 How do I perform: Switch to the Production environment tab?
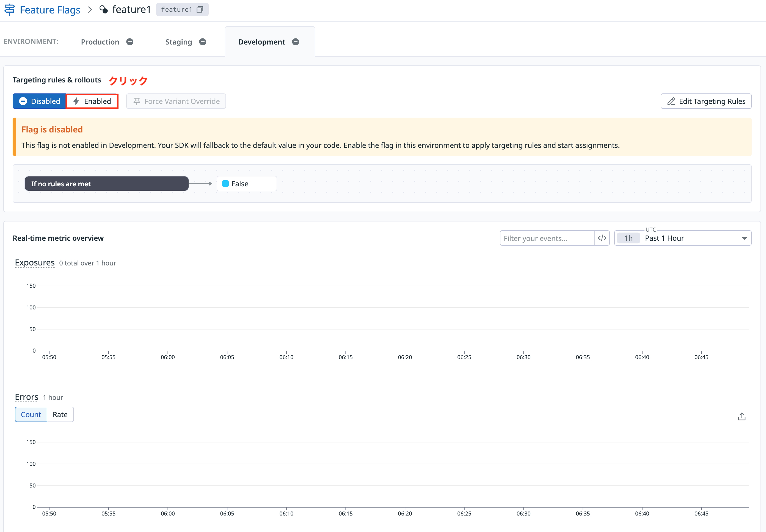point(100,42)
